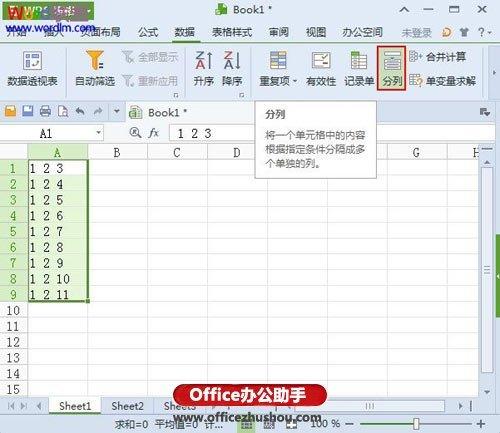Click the print icon in quick toolbar
Viewport: 500px width, 433px height.
[x=45, y=111]
